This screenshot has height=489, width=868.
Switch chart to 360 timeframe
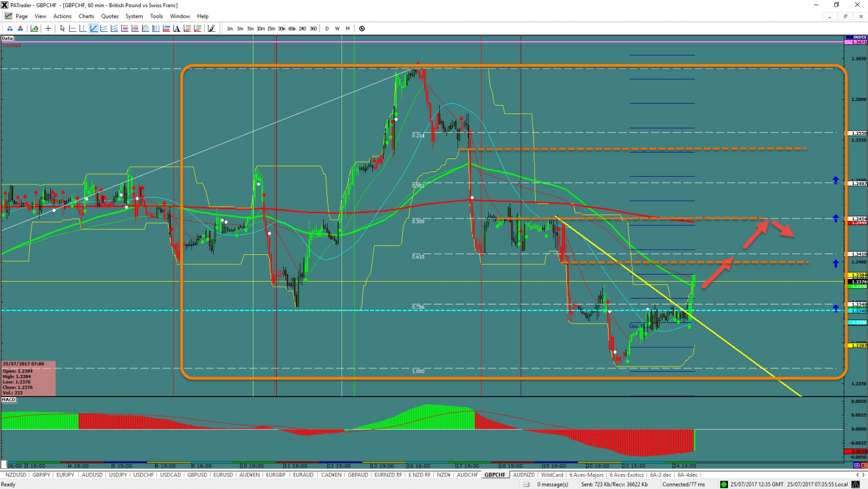pos(313,28)
